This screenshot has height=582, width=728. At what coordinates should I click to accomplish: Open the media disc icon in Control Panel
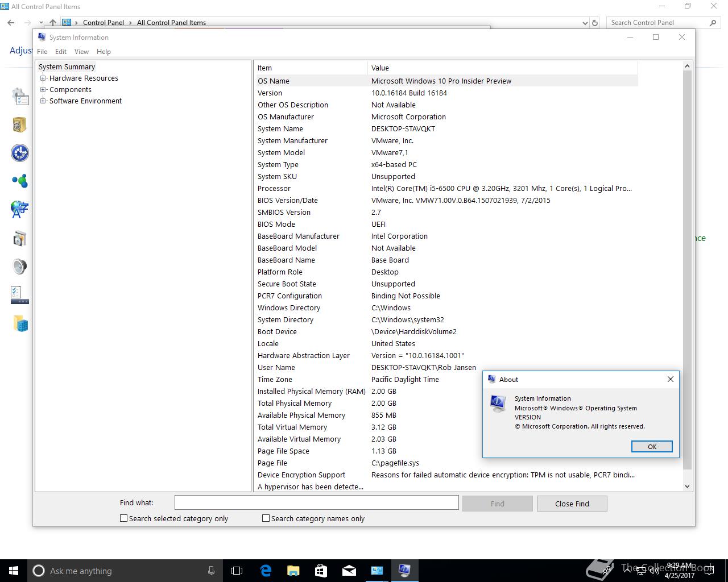tap(20, 238)
